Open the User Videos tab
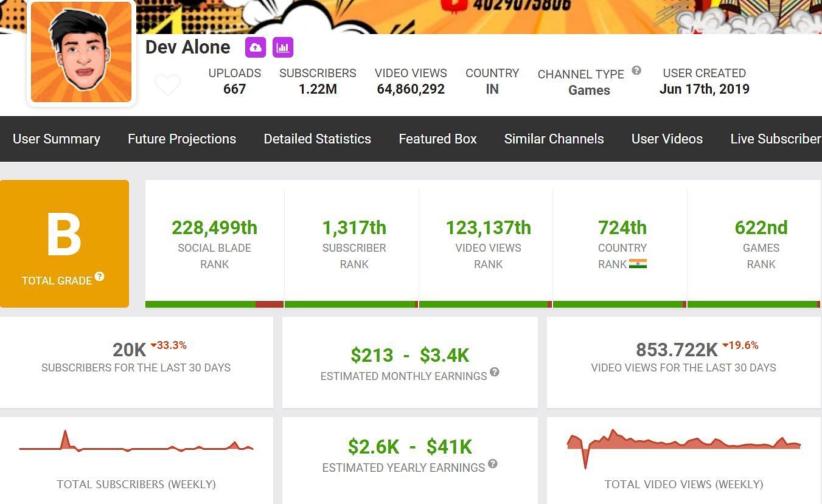The width and height of the screenshot is (822, 504). [x=667, y=139]
